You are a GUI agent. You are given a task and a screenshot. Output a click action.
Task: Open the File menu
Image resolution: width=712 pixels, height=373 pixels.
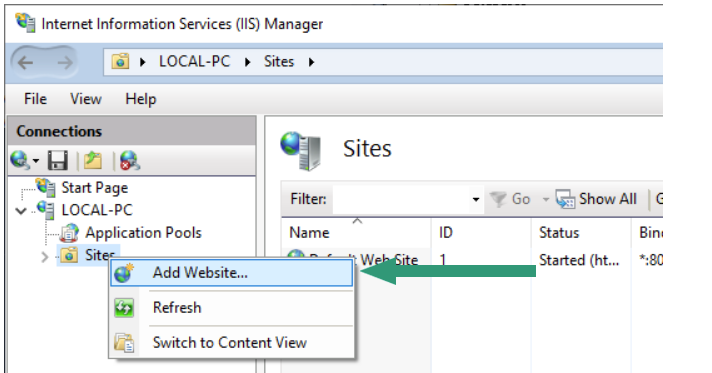tap(35, 99)
